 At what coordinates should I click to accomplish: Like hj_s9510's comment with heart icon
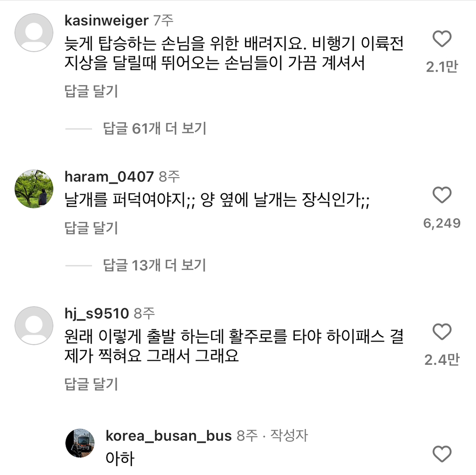pos(442,332)
